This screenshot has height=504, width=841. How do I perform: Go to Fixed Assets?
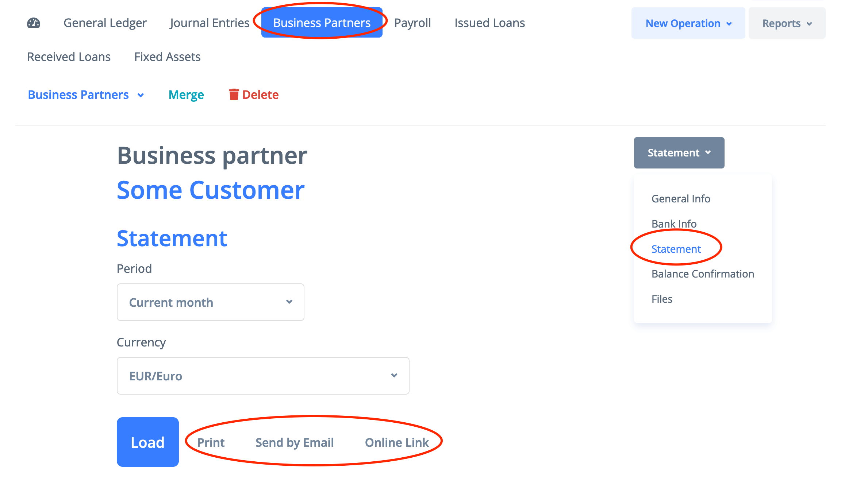(x=167, y=57)
